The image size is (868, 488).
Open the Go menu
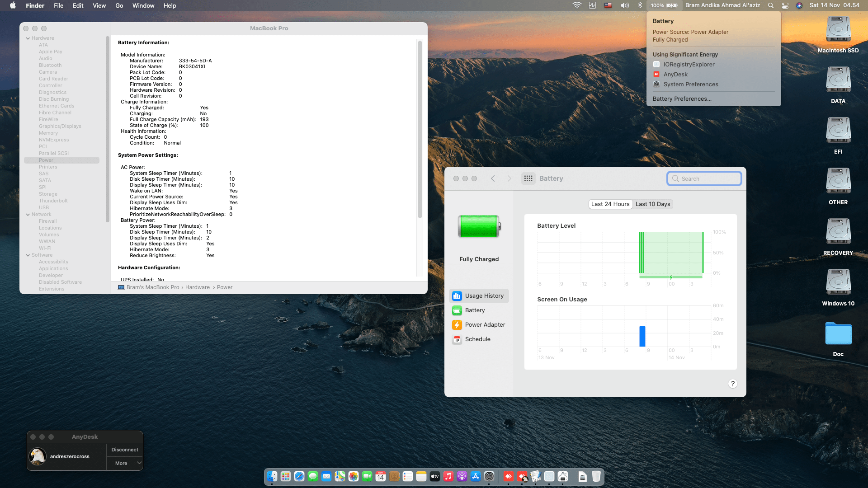click(119, 5)
